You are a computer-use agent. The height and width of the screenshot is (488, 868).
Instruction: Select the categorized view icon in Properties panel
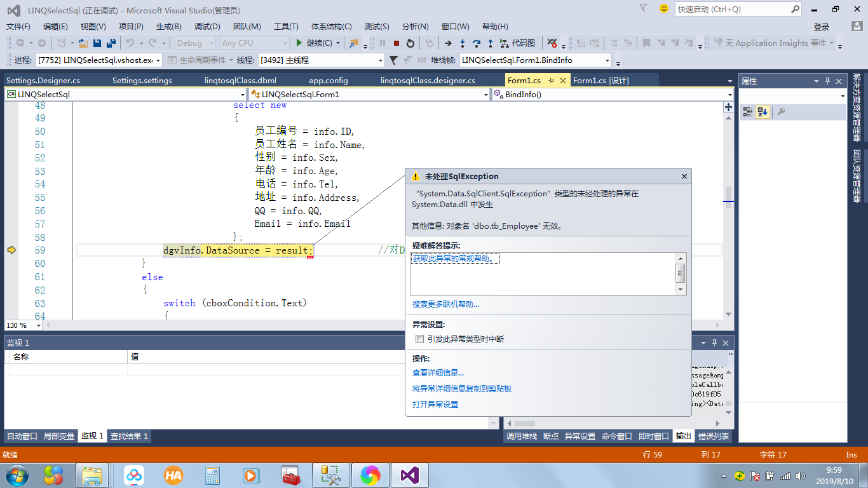click(748, 112)
